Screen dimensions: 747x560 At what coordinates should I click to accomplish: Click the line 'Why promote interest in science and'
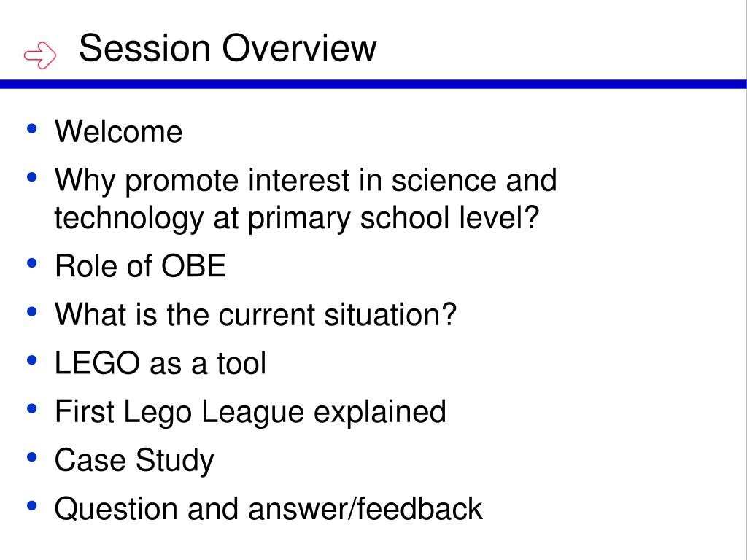[x=306, y=181]
